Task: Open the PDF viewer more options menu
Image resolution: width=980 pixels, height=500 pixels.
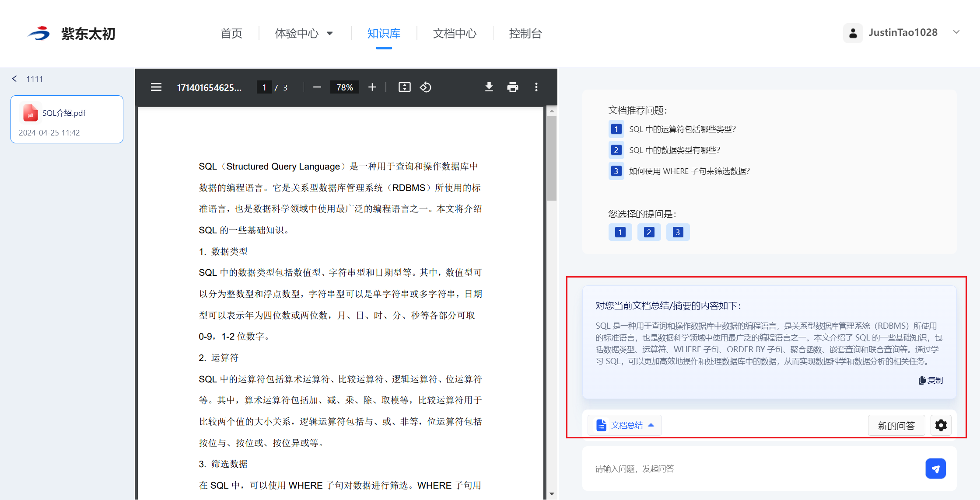Action: click(536, 87)
